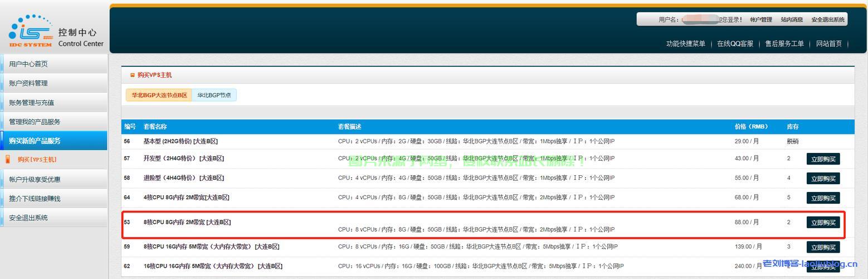Click the IDC System logo icon
Screen dimensions: 868x279
(x=31, y=31)
